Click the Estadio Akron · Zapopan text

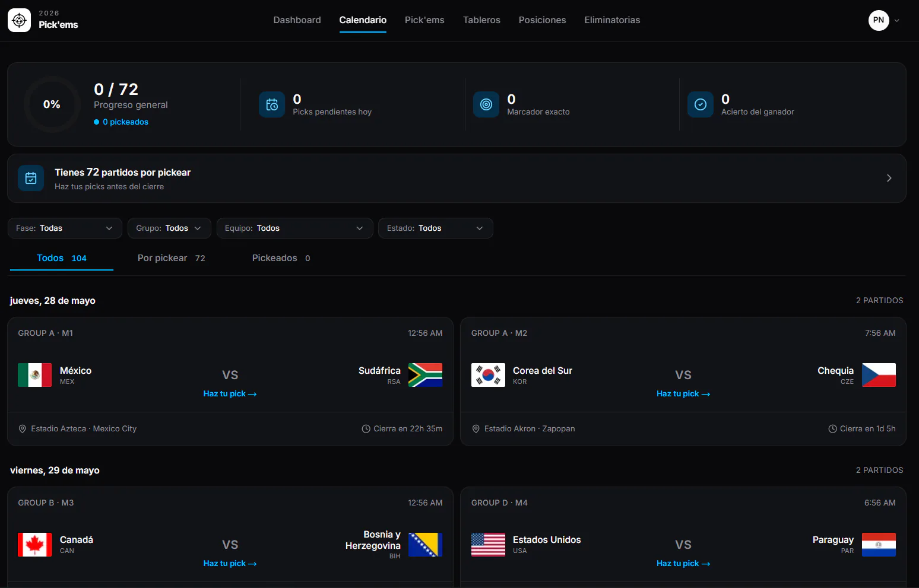coord(530,428)
